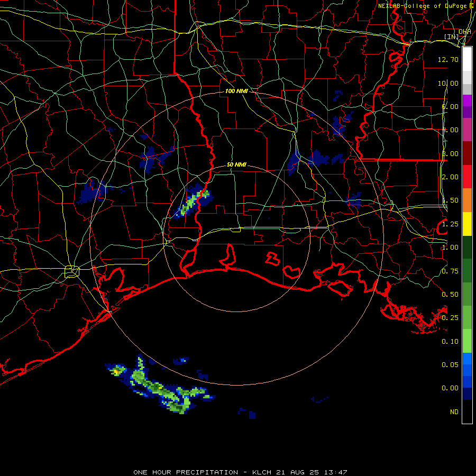Click the [IN] units label

click(x=451, y=36)
